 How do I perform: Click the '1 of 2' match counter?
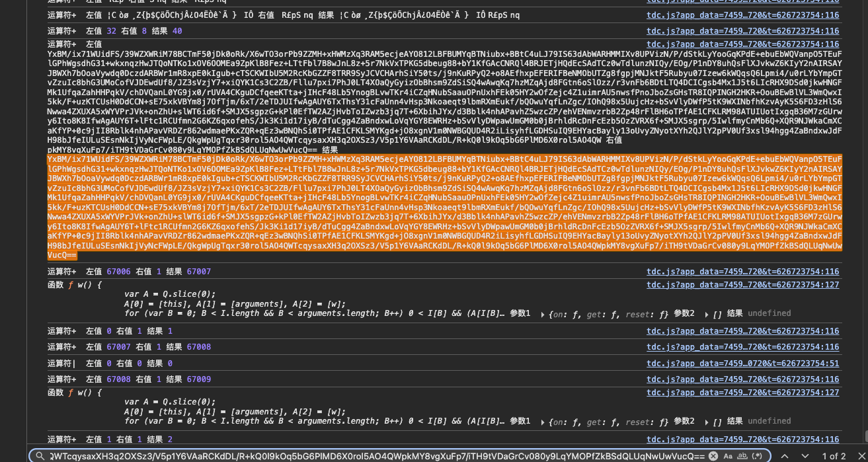[x=833, y=456]
